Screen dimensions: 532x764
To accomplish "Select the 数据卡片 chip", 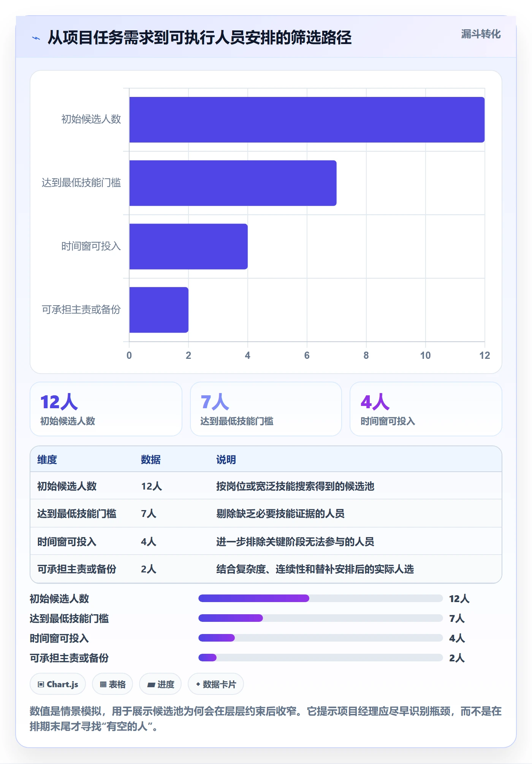I will coord(216,684).
